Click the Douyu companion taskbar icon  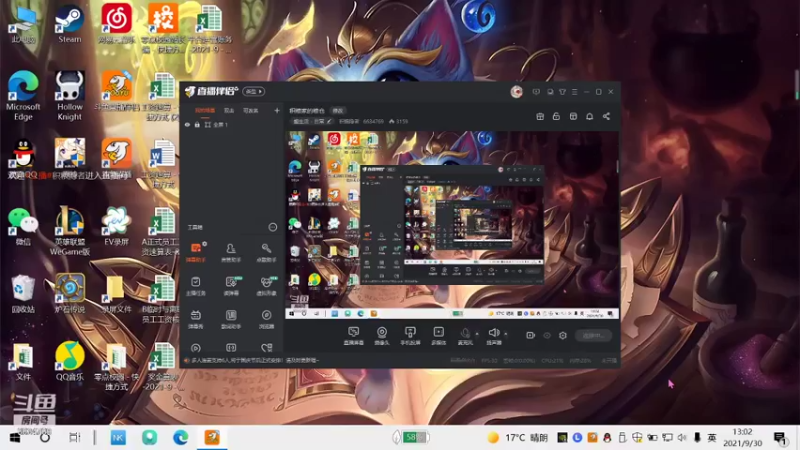coord(212,438)
